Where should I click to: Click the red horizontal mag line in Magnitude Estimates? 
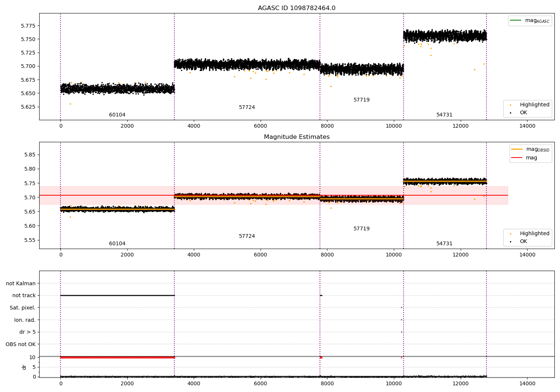(274, 195)
